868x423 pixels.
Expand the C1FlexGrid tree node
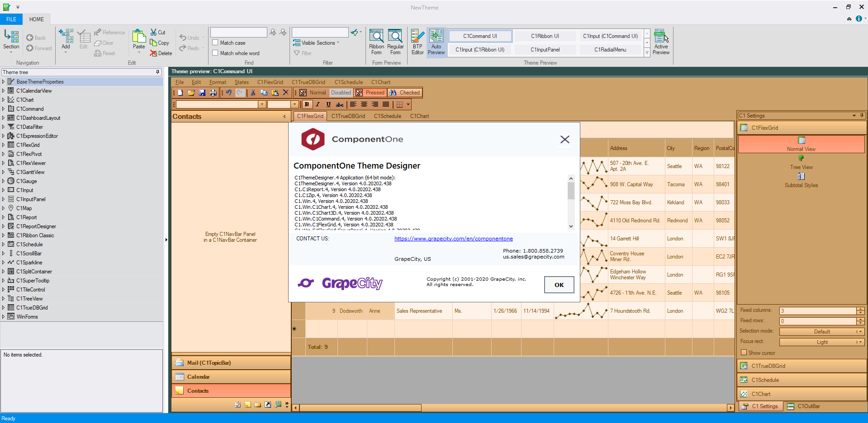[x=3, y=145]
